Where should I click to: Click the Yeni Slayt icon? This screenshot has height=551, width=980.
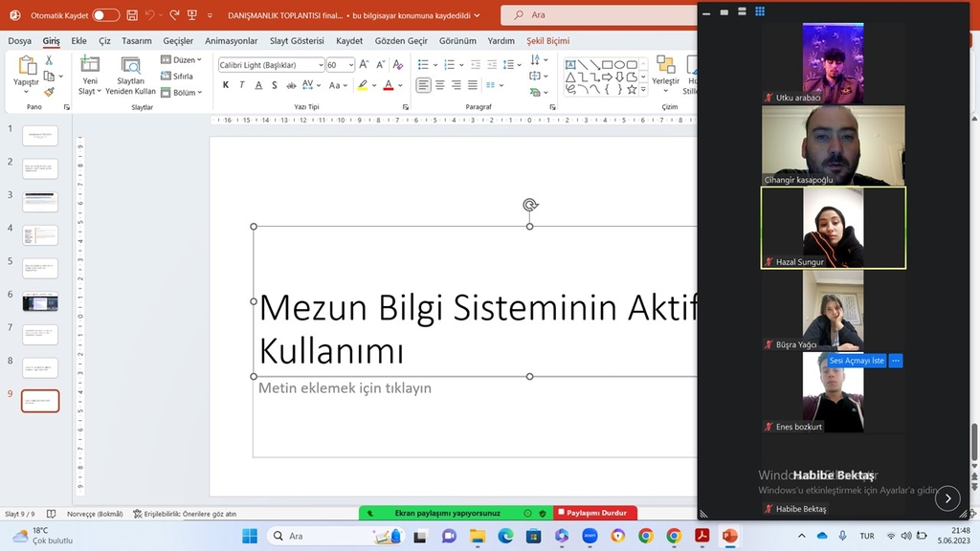(90, 69)
